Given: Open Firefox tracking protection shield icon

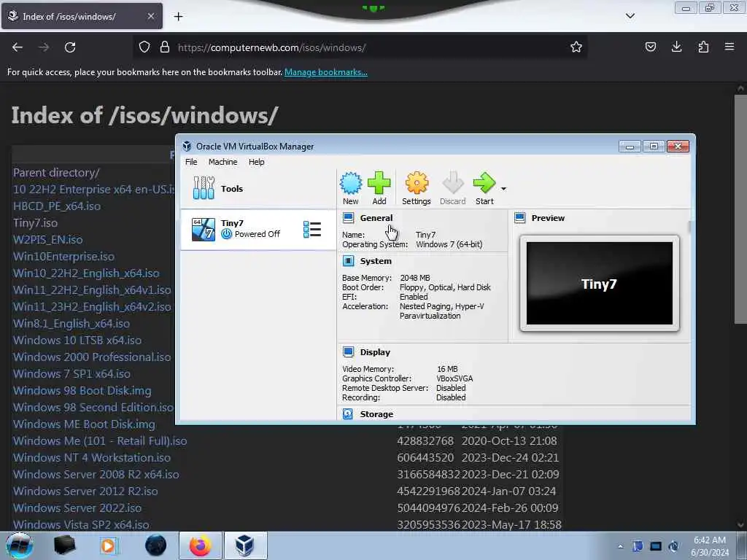Looking at the screenshot, I should tap(144, 47).
